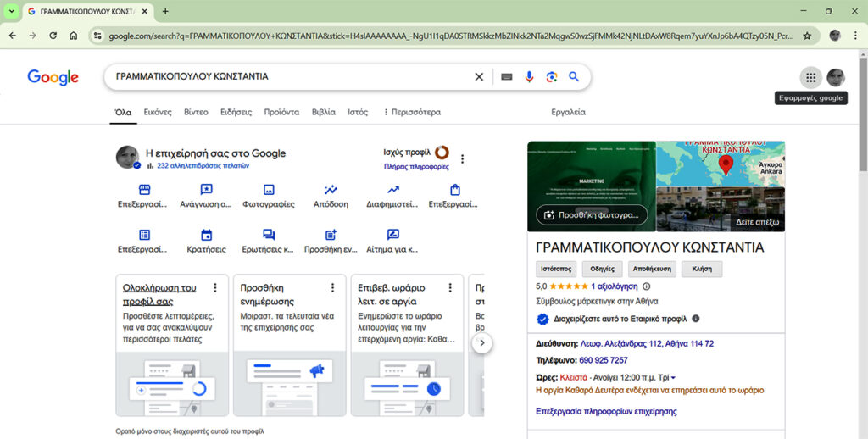The height and width of the screenshot is (439, 868).
Task: Search by image with Google Lens icon
Action: tap(551, 77)
